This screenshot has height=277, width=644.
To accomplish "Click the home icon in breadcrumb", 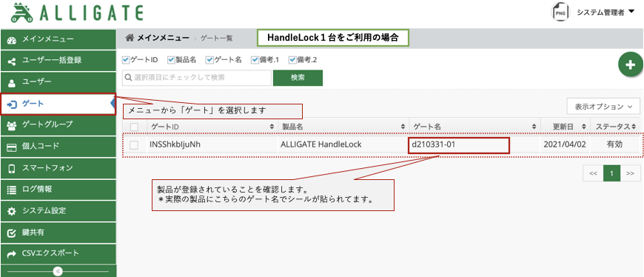I will click(x=130, y=38).
